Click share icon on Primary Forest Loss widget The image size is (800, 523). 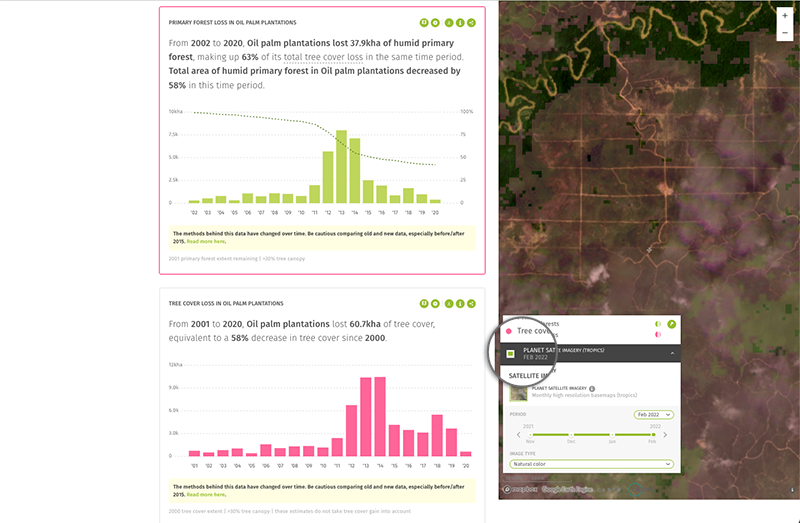[x=472, y=22]
